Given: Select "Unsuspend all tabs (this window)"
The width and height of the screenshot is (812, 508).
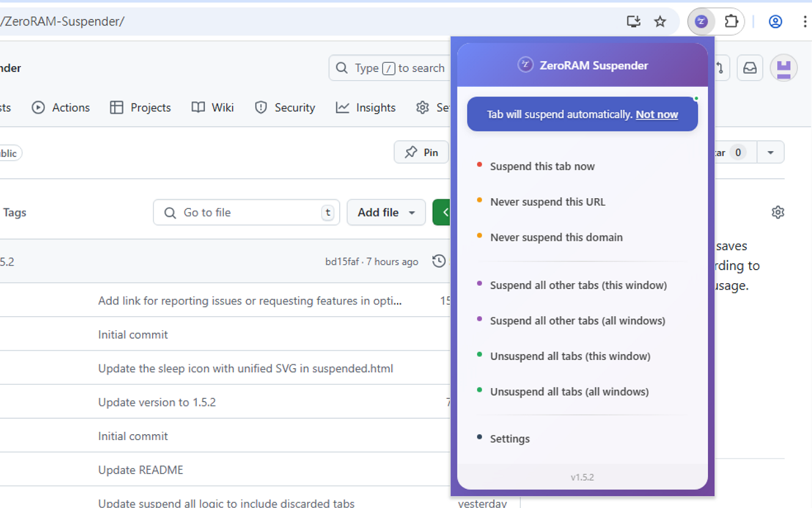Looking at the screenshot, I should (x=582, y=357).
